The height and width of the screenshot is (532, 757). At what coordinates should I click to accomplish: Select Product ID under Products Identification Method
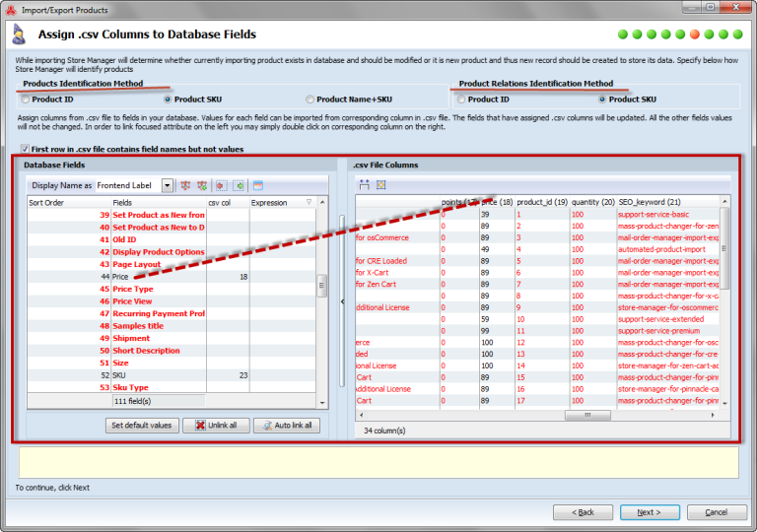(26, 100)
